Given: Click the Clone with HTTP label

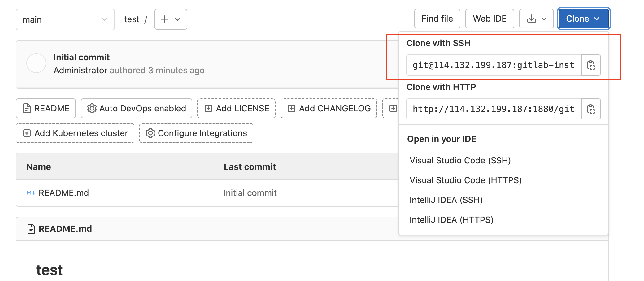Looking at the screenshot, I should [x=441, y=87].
